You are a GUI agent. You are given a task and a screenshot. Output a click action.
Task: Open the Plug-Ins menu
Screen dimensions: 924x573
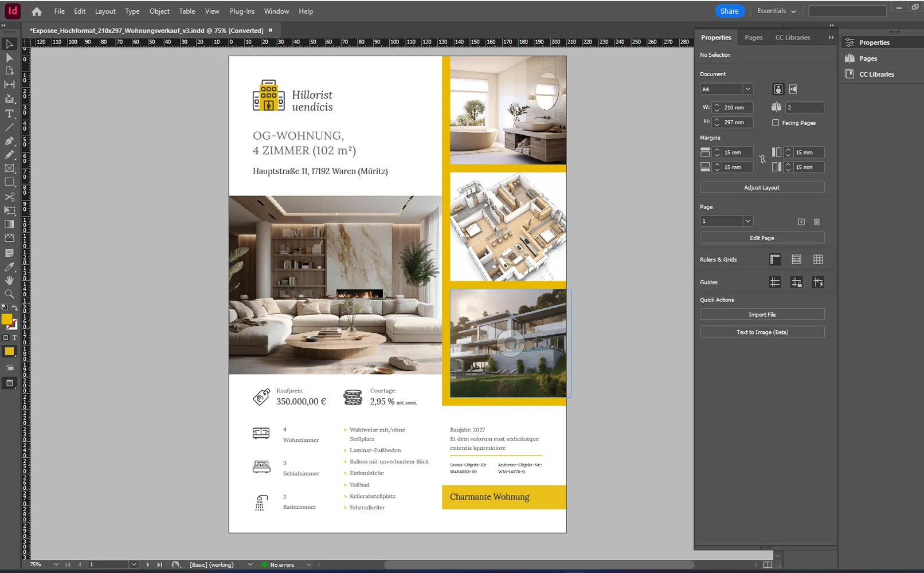pos(242,11)
